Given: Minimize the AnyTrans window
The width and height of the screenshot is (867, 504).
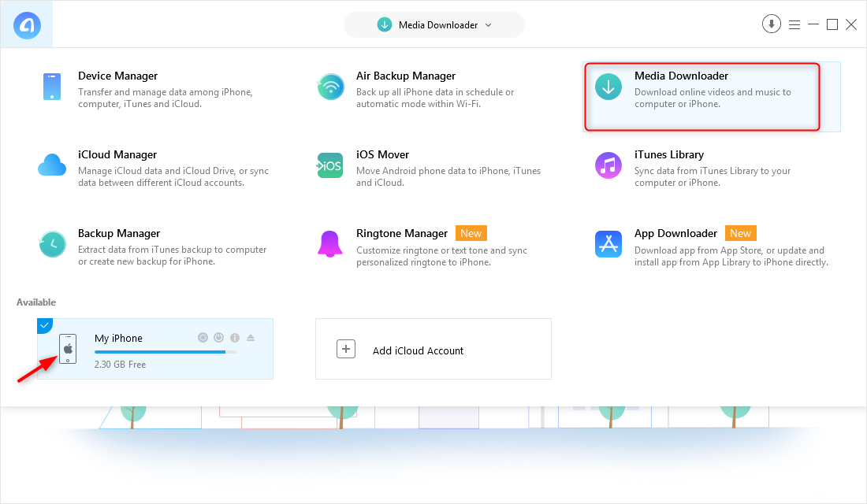Looking at the screenshot, I should point(813,24).
